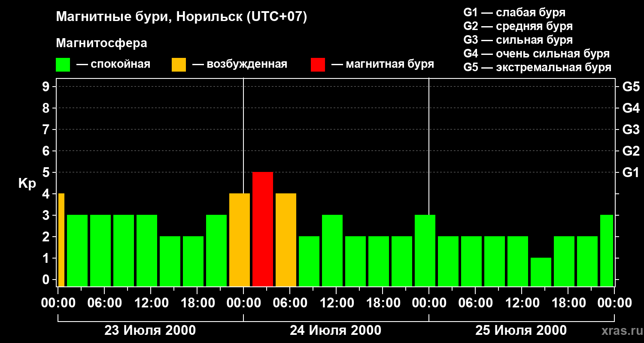Click the 12:00 tick label for 25 July
The height and width of the screenshot is (343, 644).
(522, 303)
